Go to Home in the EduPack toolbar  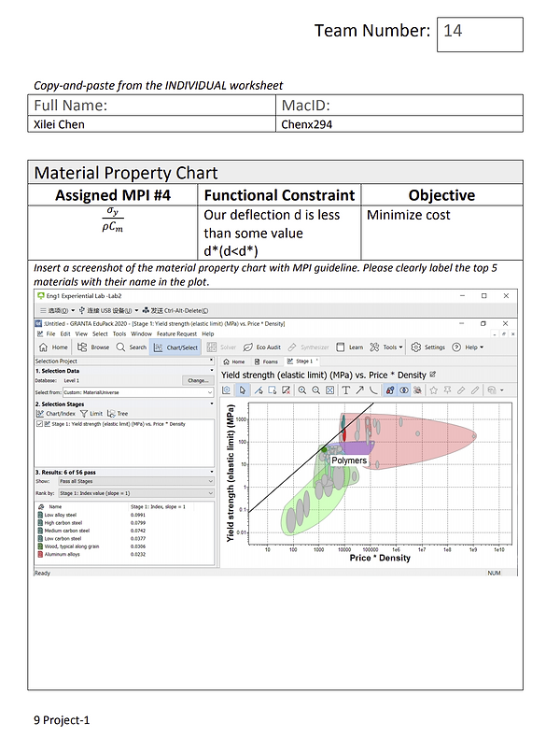coord(53,347)
